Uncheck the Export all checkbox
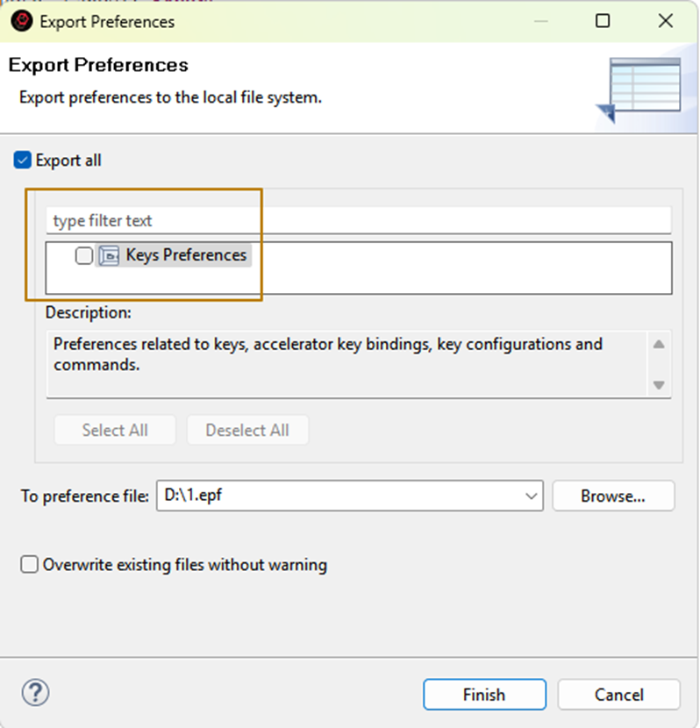The image size is (700, 728). 24,161
